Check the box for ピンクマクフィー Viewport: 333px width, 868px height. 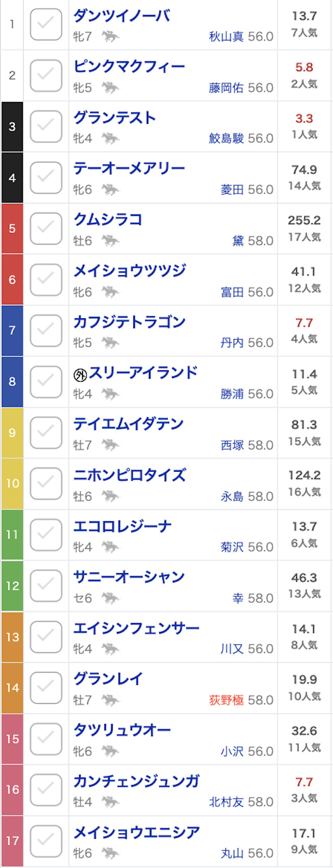click(46, 75)
